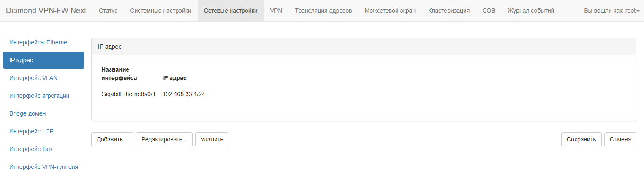This screenshot has height=174, width=644.
Task: Open the Кластеризация tab
Action: click(x=449, y=11)
